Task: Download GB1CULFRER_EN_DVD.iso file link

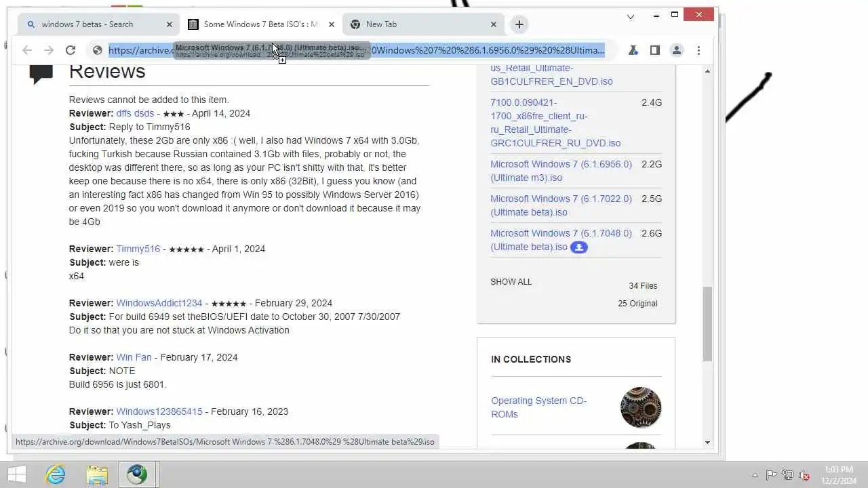Action: point(551,75)
